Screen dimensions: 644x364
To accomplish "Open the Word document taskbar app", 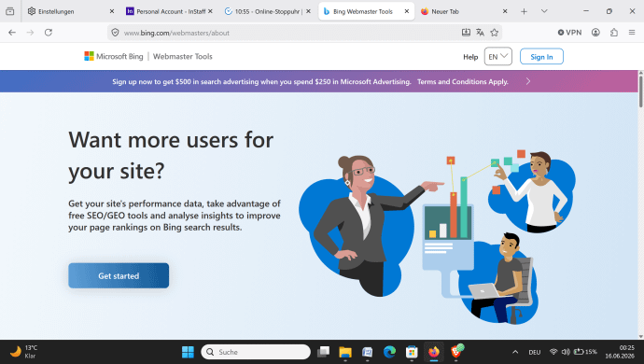I will click(x=368, y=352).
